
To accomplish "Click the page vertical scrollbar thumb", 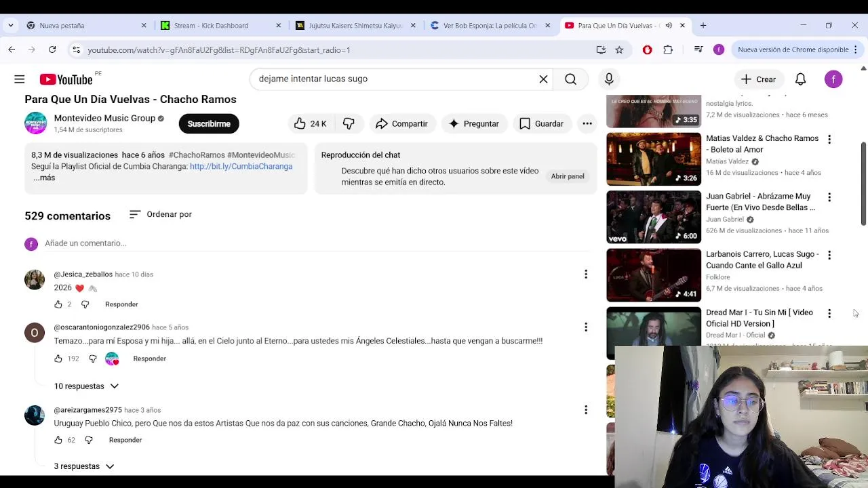I will pyautogui.click(x=863, y=184).
